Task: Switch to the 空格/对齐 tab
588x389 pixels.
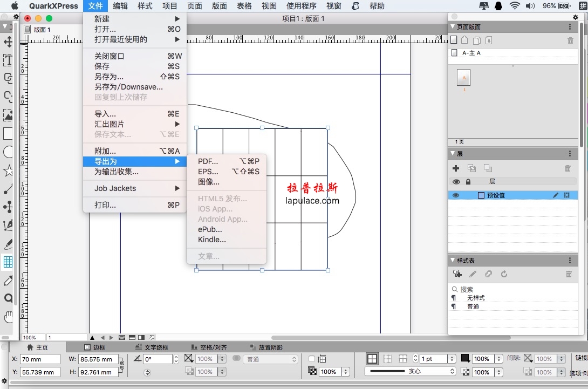Action: pos(209,347)
